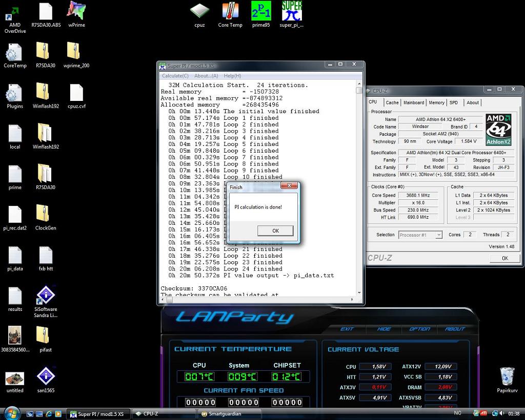Select the pifast zip archive
525x420 pixels.
pyautogui.click(x=46, y=340)
